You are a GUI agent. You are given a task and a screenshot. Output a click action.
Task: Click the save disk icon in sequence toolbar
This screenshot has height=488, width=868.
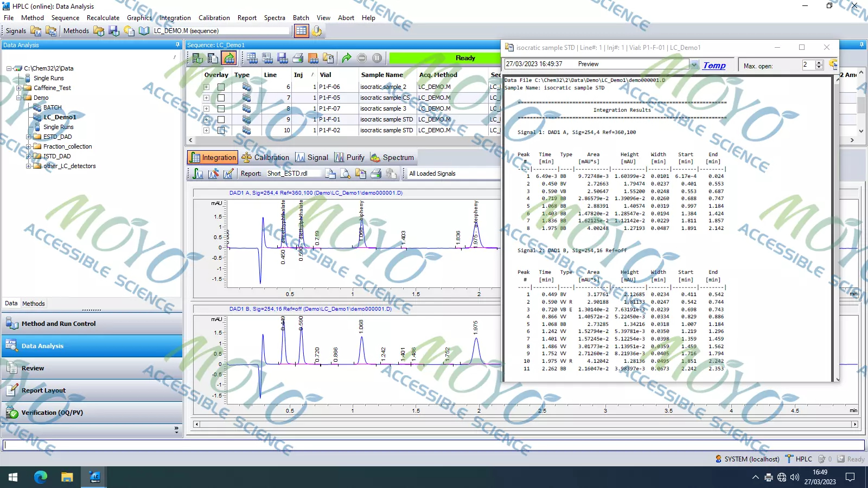click(x=283, y=58)
